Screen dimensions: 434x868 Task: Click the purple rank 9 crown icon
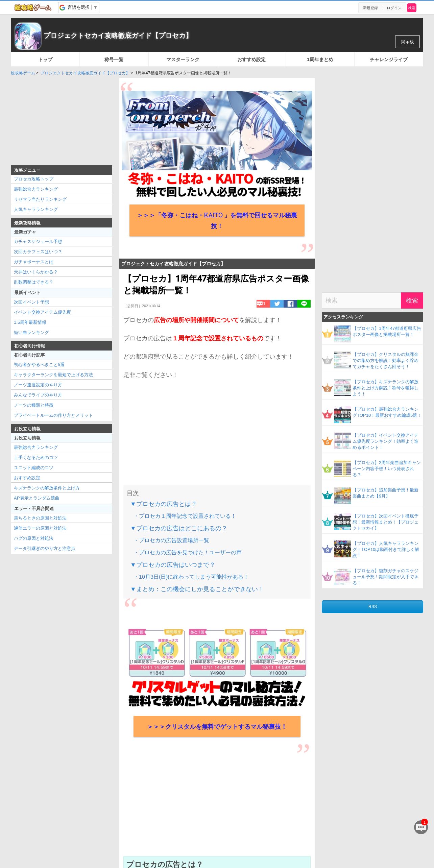click(x=327, y=550)
